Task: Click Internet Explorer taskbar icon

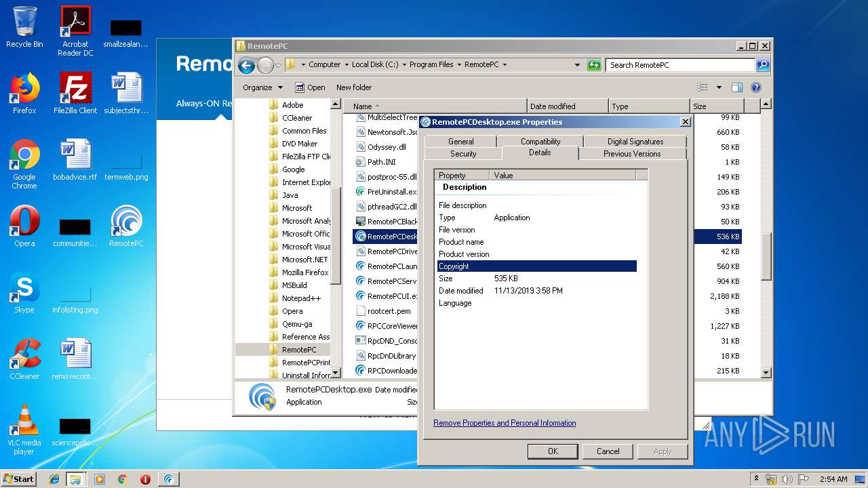Action: 54,479
